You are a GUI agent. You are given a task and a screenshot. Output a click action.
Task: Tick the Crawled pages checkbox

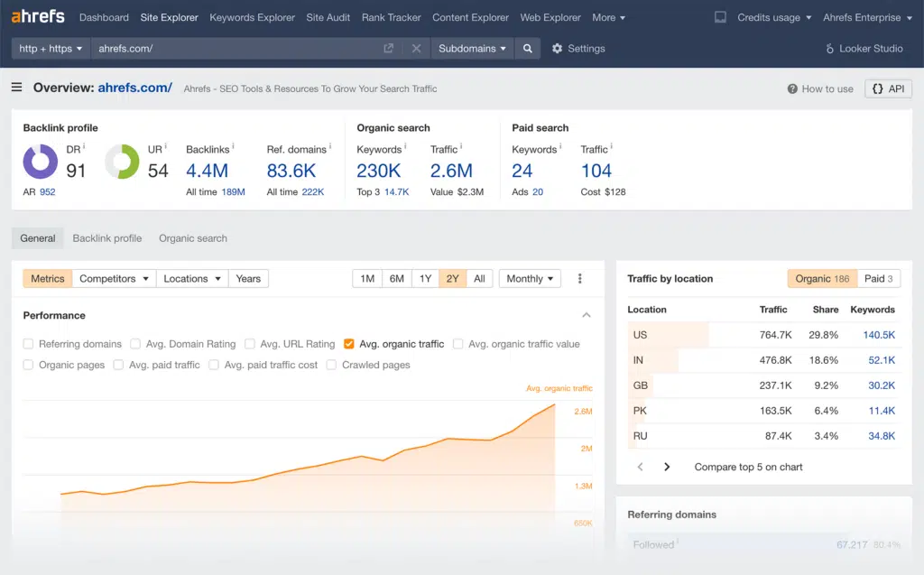coord(332,365)
